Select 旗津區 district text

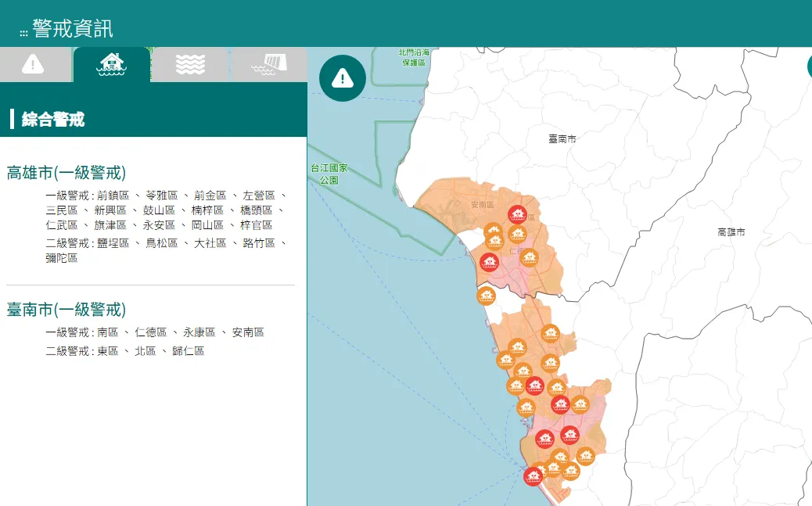110,225
